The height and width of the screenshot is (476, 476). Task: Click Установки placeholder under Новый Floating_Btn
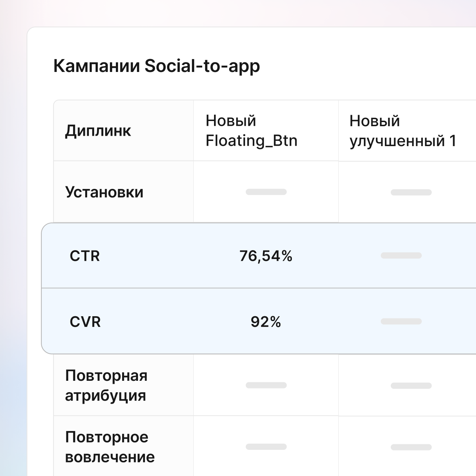tap(266, 192)
